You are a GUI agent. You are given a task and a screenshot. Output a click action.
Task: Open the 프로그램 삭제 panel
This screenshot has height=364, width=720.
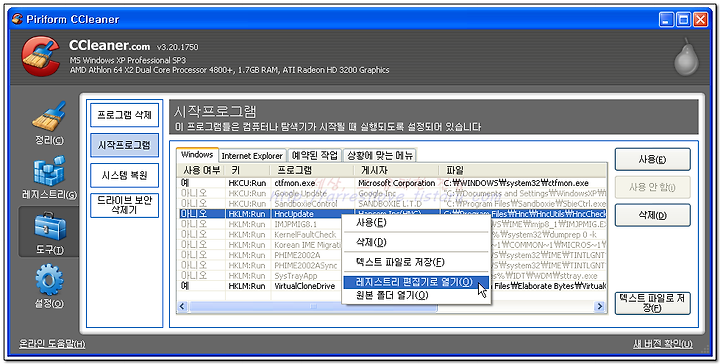[x=124, y=115]
